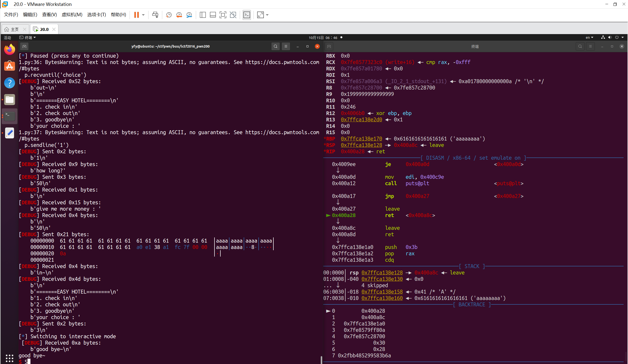Image resolution: width=628 pixels, height=364 pixels.
Task: Open the Text Editor from the dock
Action: 10,133
